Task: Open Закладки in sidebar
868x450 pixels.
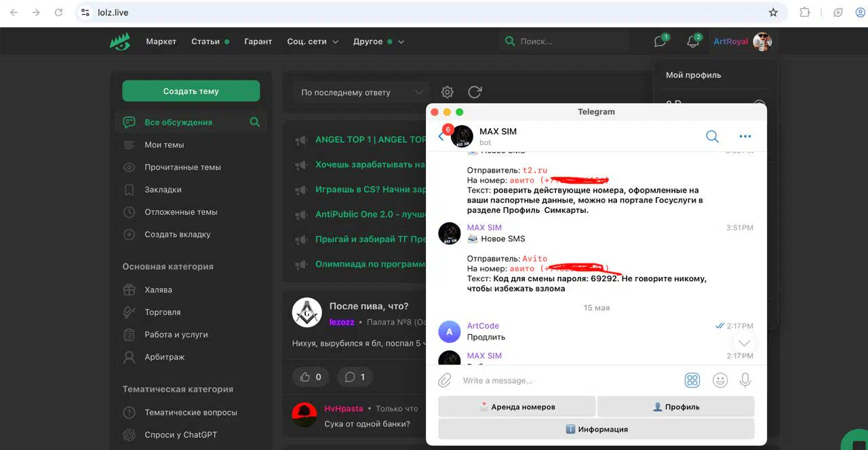Action: click(163, 190)
